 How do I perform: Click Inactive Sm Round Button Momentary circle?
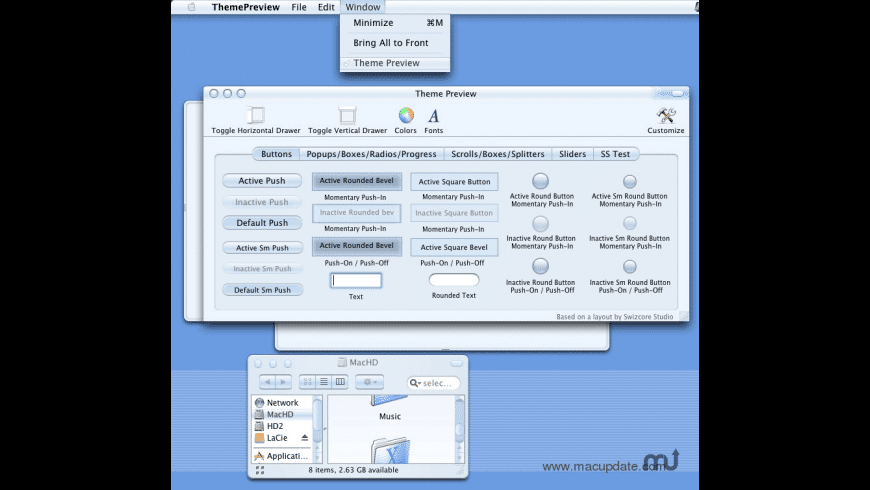coord(629,223)
